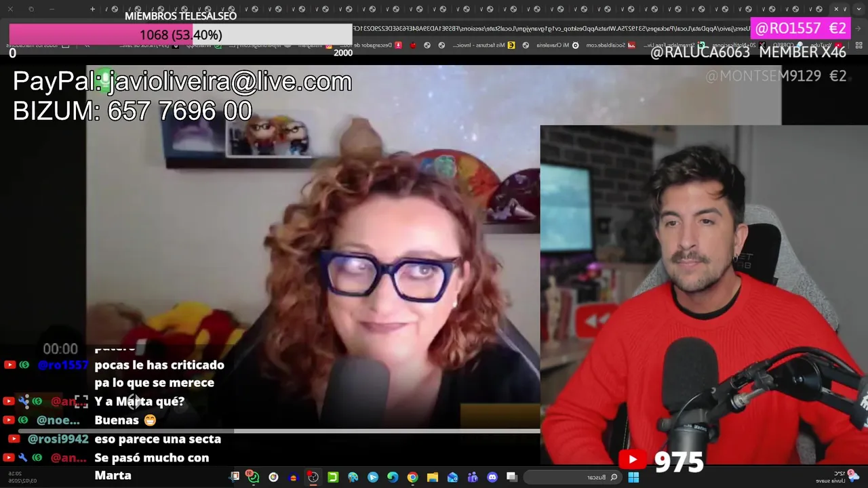Open the white circular taskbar app icon
This screenshot has width=868, height=488.
(274, 477)
